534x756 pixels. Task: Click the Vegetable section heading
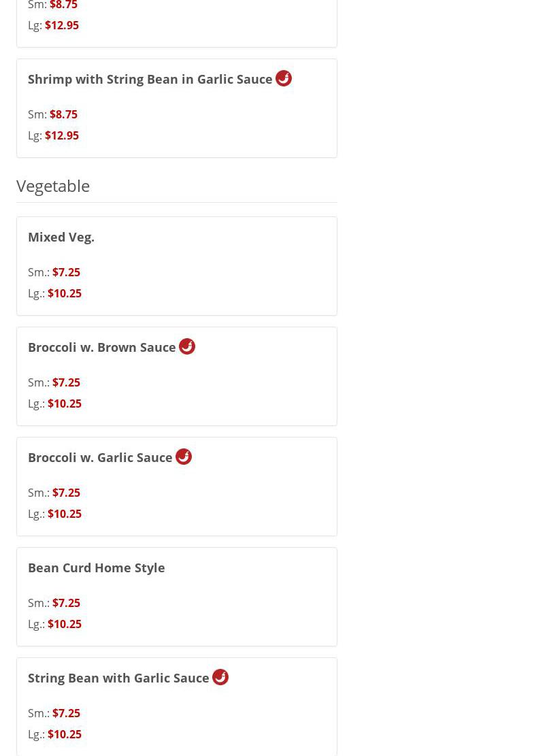53,185
